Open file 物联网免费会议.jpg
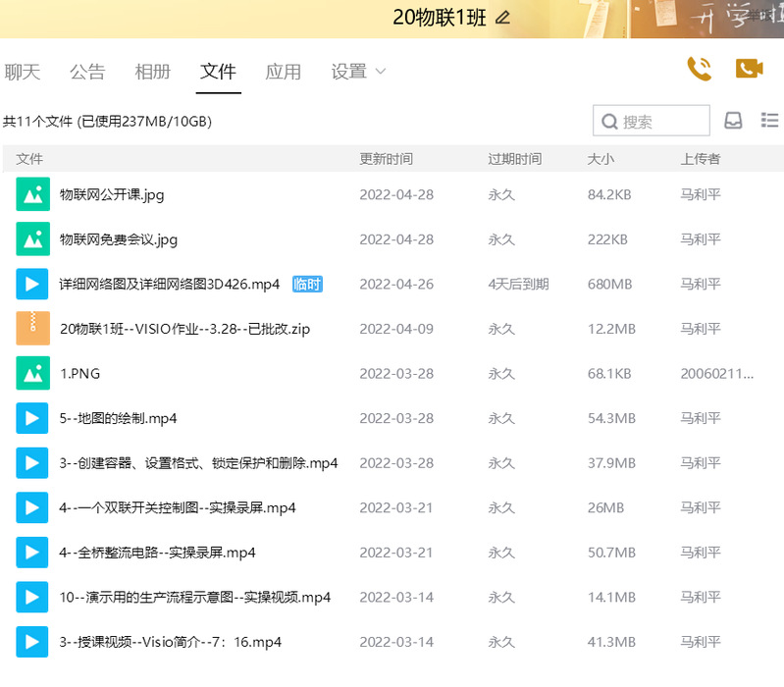Screen dimensions: 784x687 (119, 239)
